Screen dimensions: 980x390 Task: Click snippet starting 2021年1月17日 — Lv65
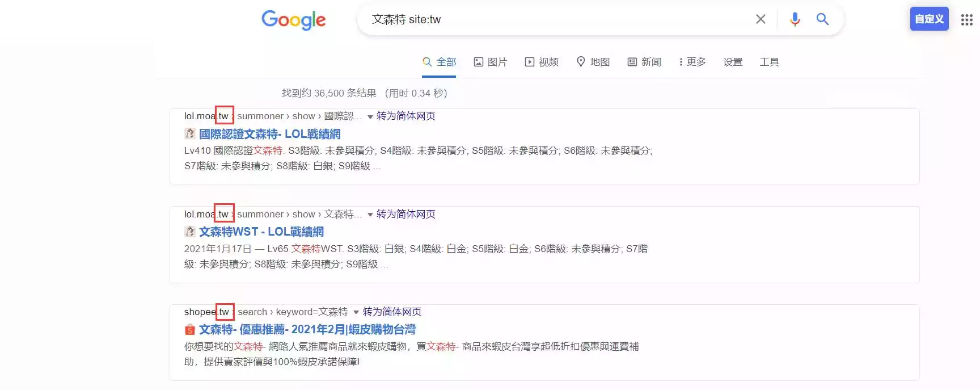[416, 257]
